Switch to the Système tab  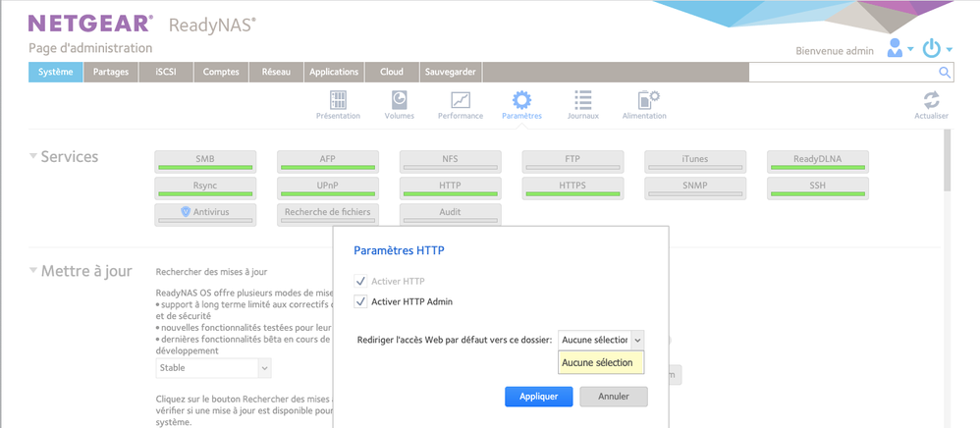(56, 72)
